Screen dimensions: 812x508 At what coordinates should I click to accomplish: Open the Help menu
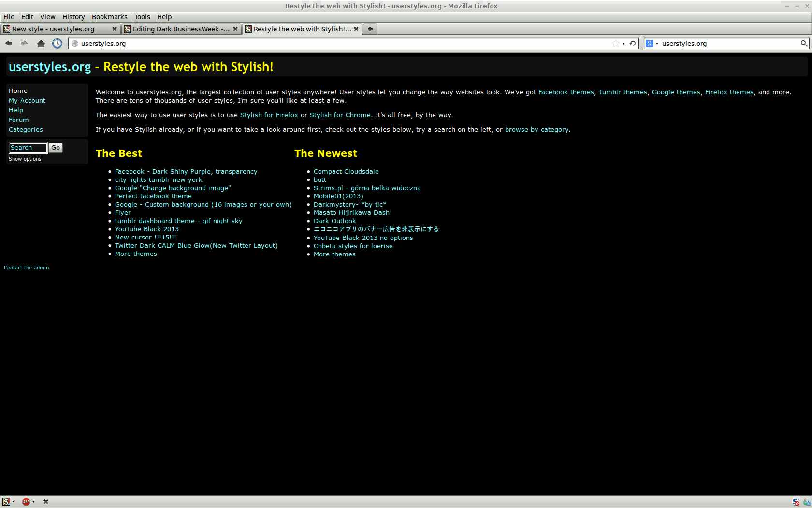click(x=164, y=17)
